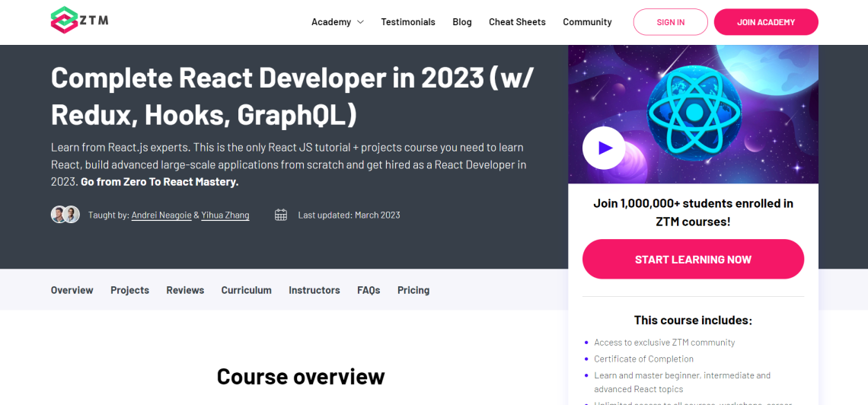This screenshot has width=868, height=405.
Task: Visit the Community page
Action: coord(587,22)
